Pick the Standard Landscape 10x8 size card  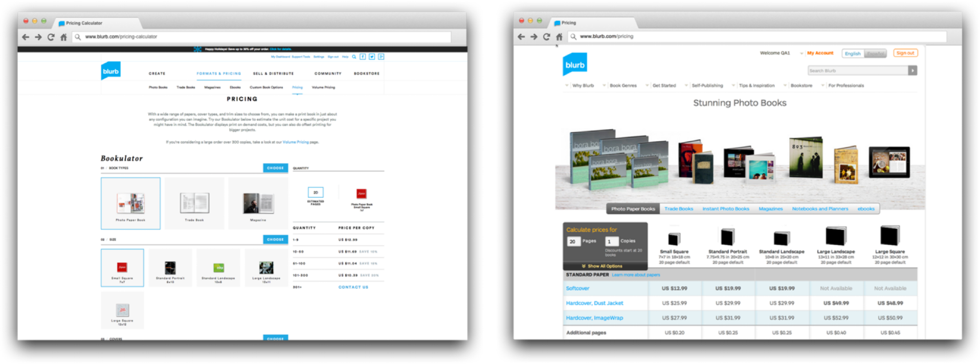(x=218, y=268)
